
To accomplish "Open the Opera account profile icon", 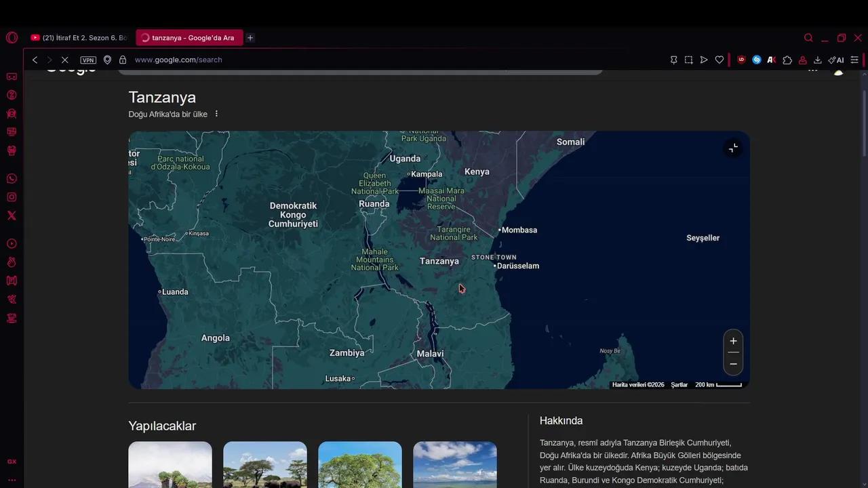I will [x=802, y=60].
